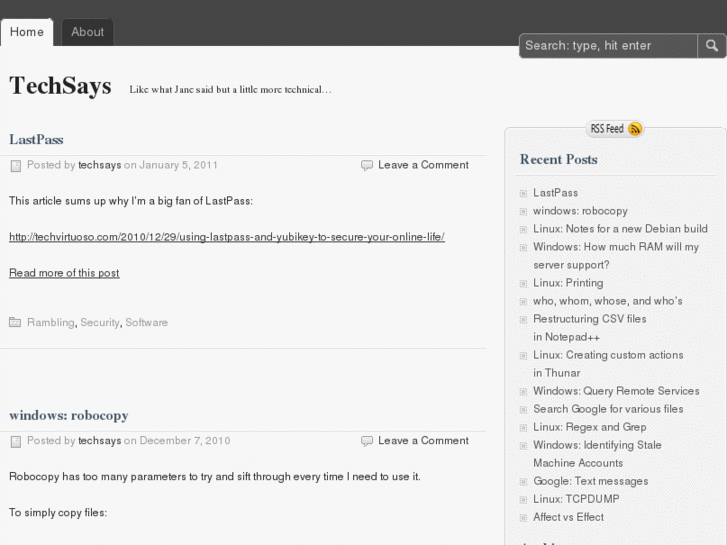Follow the techvirtuoso.com LastPass article link
The height and width of the screenshot is (545, 727).
tap(226, 237)
